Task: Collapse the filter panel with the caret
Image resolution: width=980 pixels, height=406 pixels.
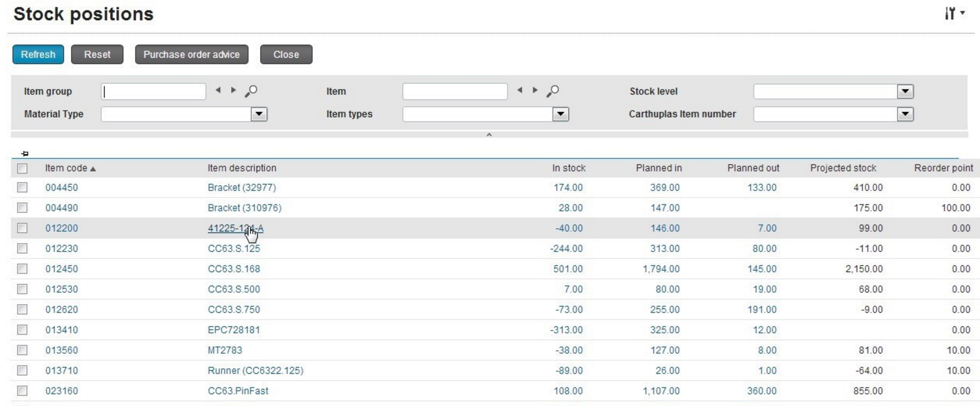Action: point(489,135)
